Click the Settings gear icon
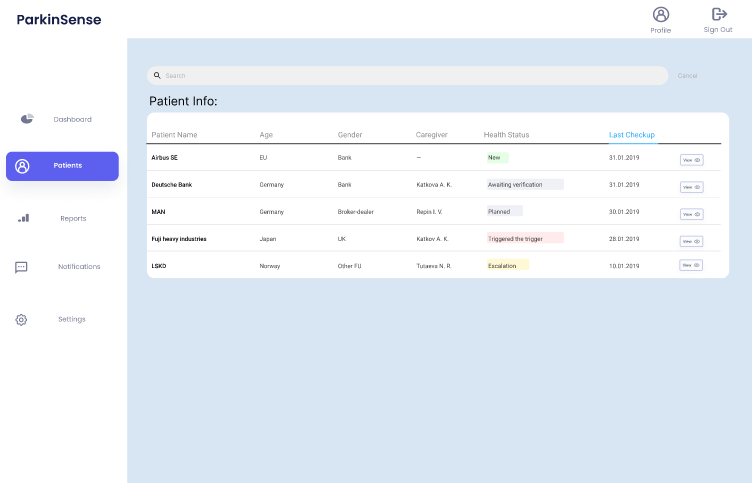 21,320
